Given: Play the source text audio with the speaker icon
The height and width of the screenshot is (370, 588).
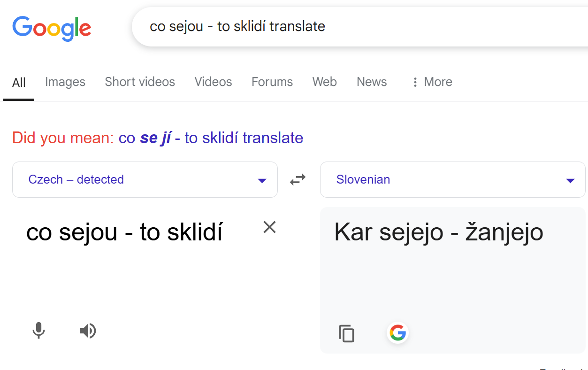Looking at the screenshot, I should [x=88, y=331].
